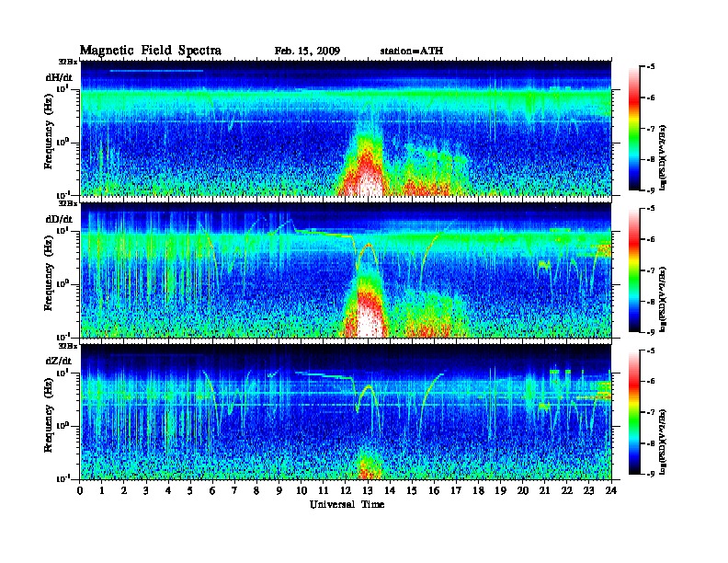Click the -6 value on dZ/dt color bar

click(651, 382)
